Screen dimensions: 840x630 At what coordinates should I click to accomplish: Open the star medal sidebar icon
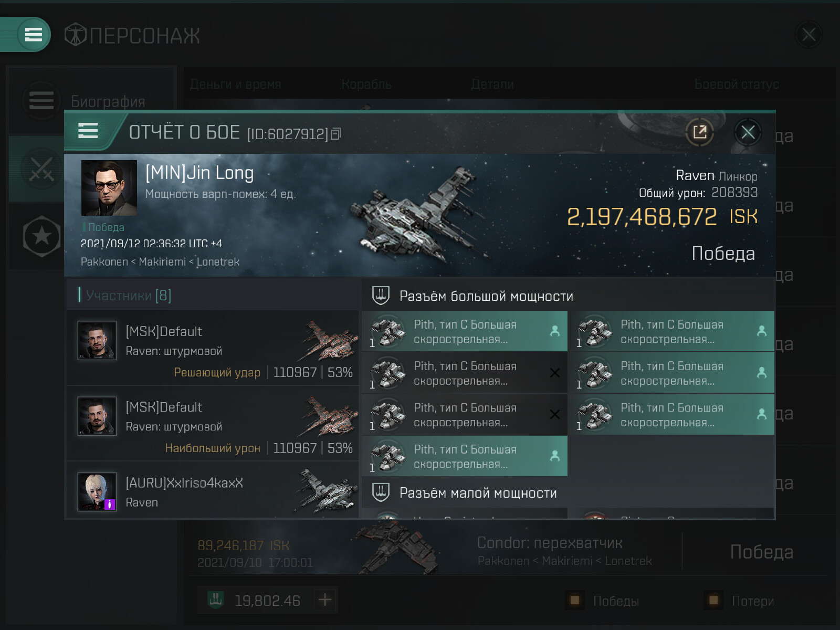coord(41,236)
